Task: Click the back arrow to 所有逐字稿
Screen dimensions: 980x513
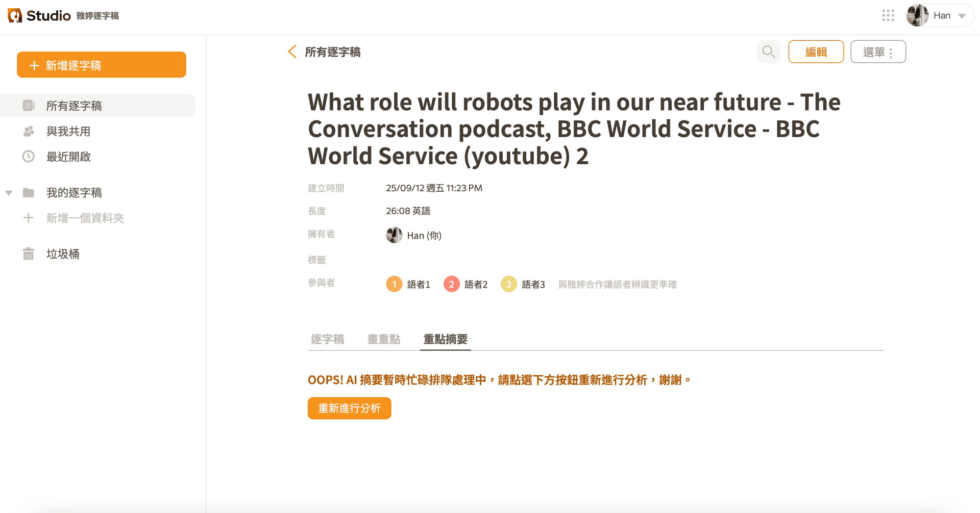Action: click(x=292, y=52)
